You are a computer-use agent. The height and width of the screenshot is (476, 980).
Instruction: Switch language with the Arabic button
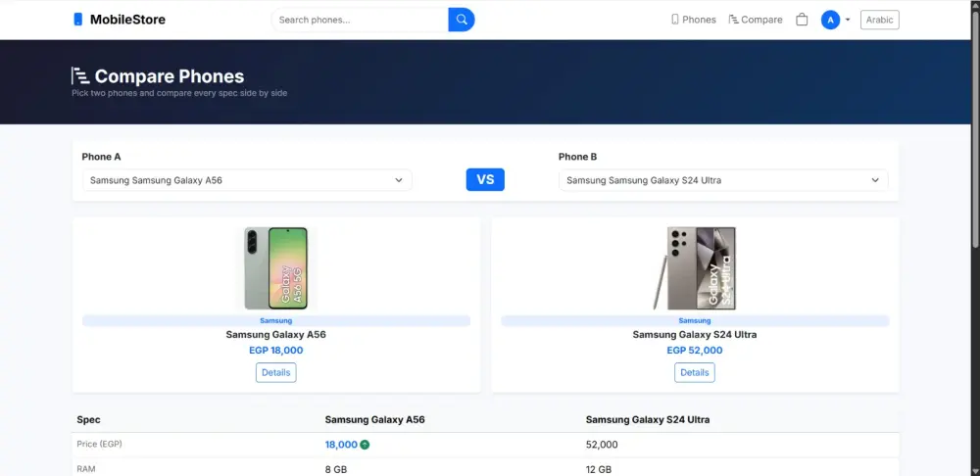(879, 20)
